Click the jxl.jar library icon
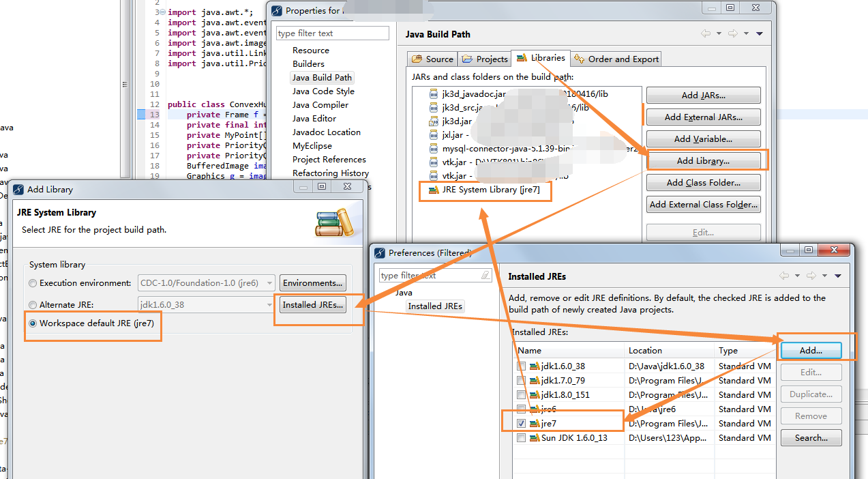This screenshot has width=868, height=479. [x=434, y=134]
